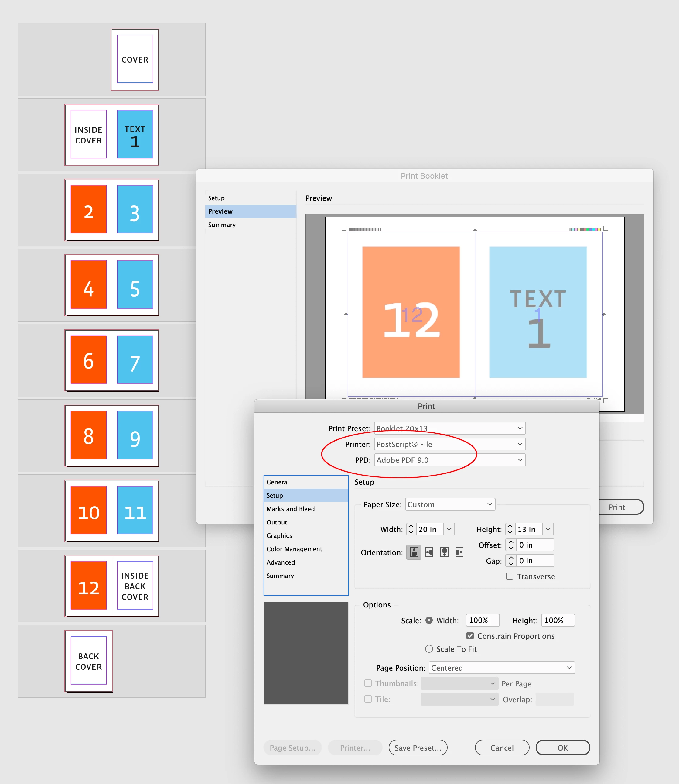This screenshot has height=784, width=679.
Task: Open Marks and Bleed section
Action: click(290, 509)
